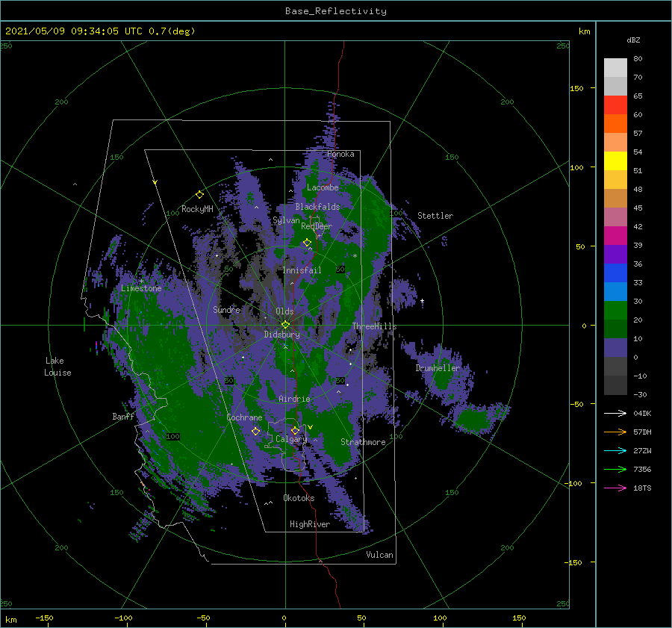Click the yellow V marker northwest of RockyMH

[155, 182]
